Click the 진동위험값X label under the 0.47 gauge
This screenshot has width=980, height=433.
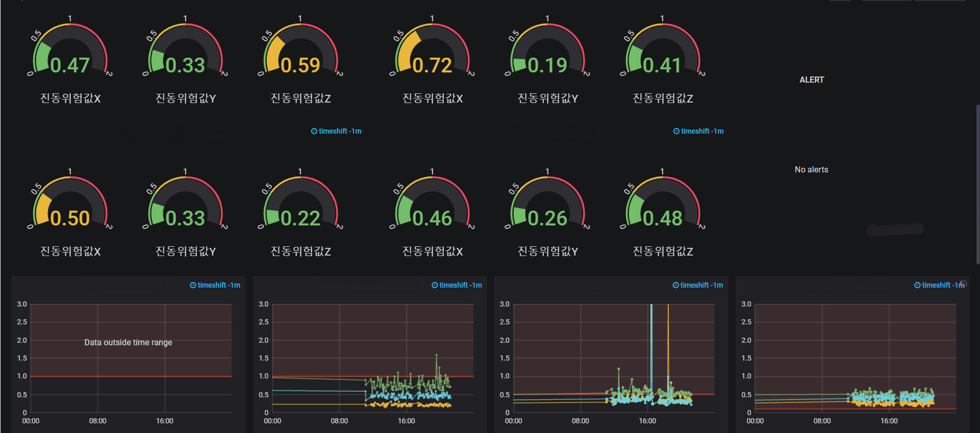click(70, 98)
